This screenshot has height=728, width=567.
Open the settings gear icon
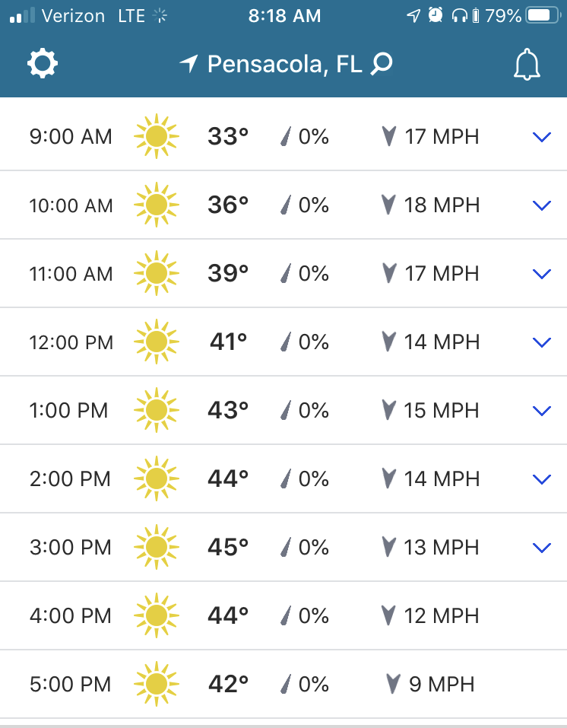[x=43, y=64]
